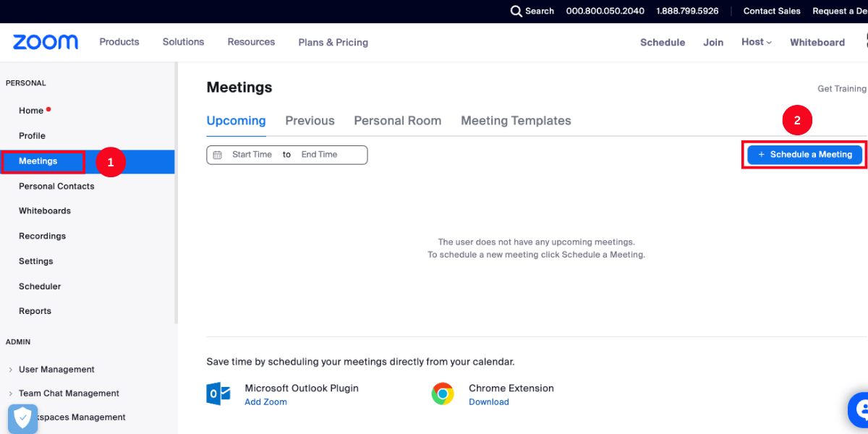This screenshot has height=434, width=868.
Task: Click the Get Training link
Action: tap(842, 89)
